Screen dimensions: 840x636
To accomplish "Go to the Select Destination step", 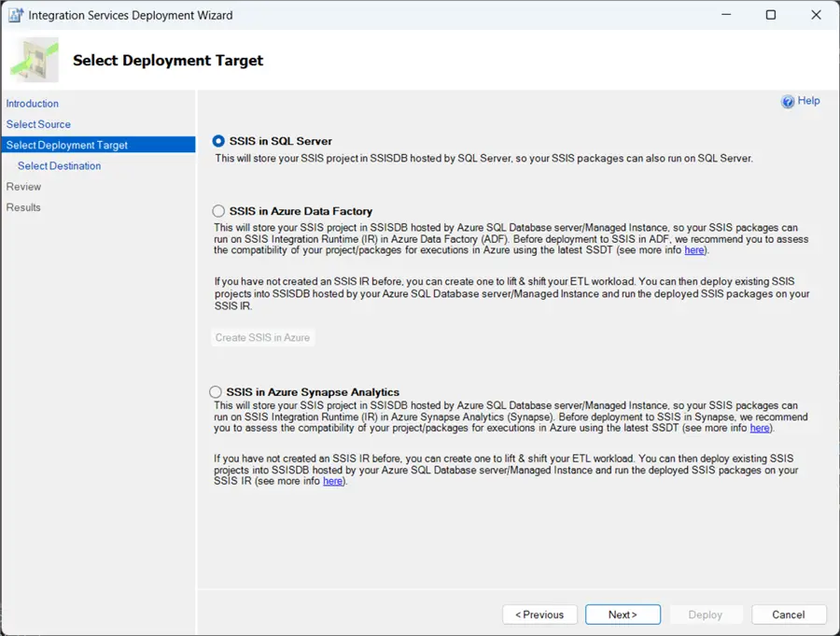I will click(x=59, y=165).
